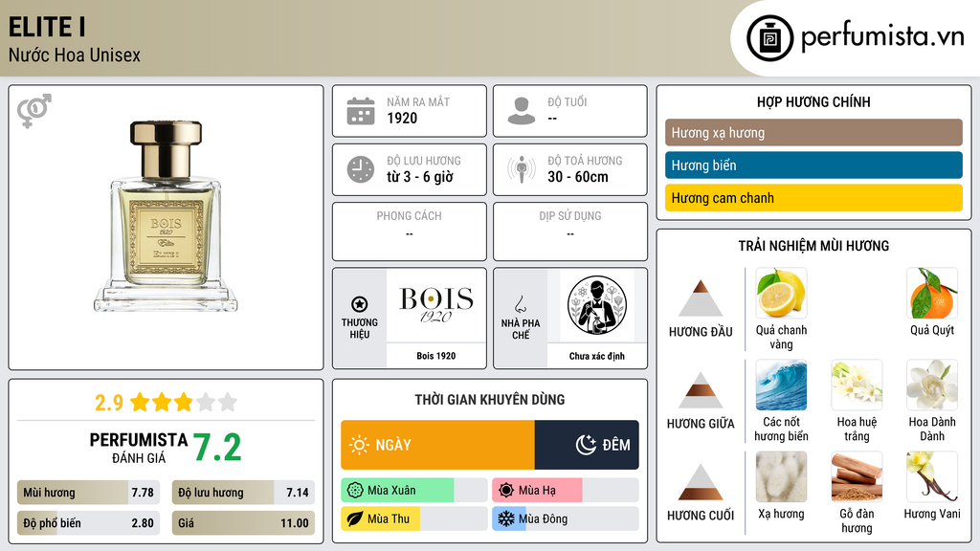The width and height of the screenshot is (980, 551).
Task: Click the star badge icon above Thương hiệu
Action: pos(360,304)
